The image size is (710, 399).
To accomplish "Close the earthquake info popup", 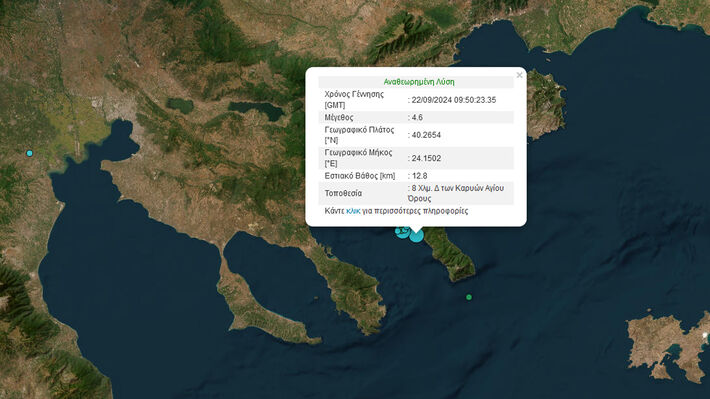I will point(519,75).
